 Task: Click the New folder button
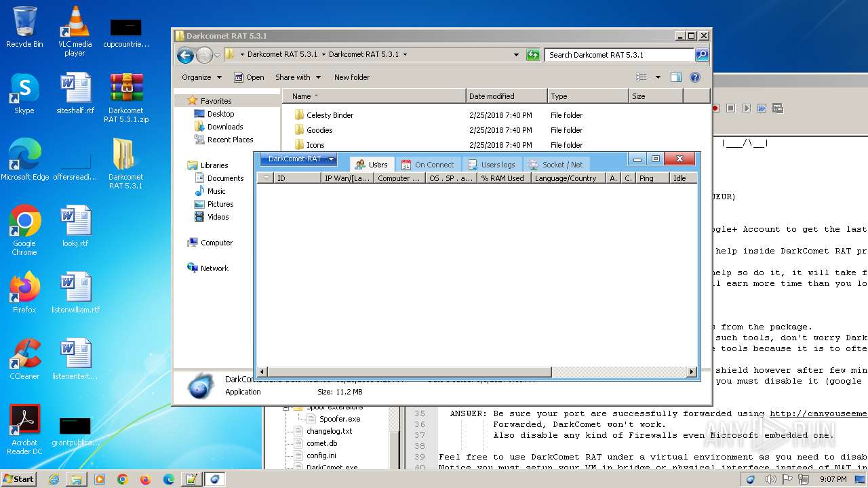[352, 77]
